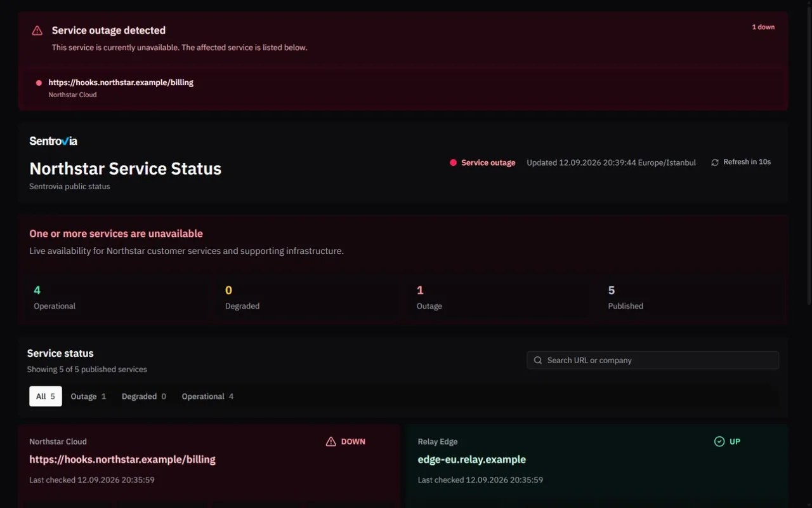
Task: Click the red status dot beside Service outage
Action: tap(453, 163)
